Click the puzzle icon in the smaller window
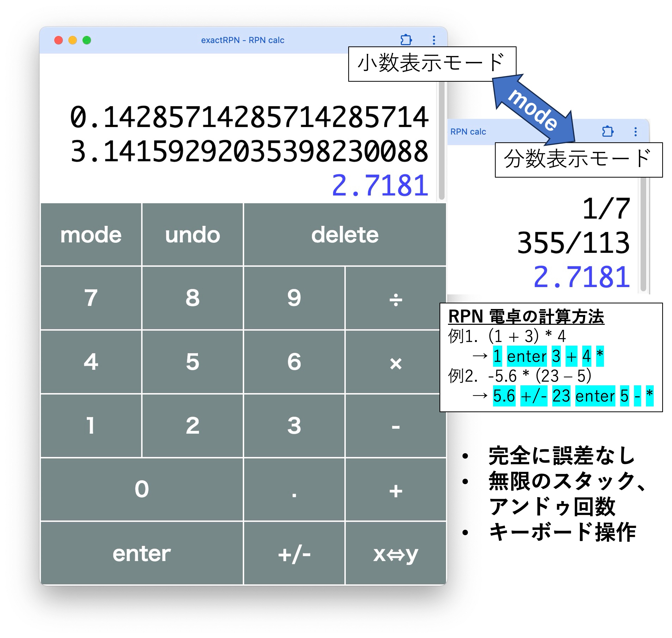 (x=607, y=131)
